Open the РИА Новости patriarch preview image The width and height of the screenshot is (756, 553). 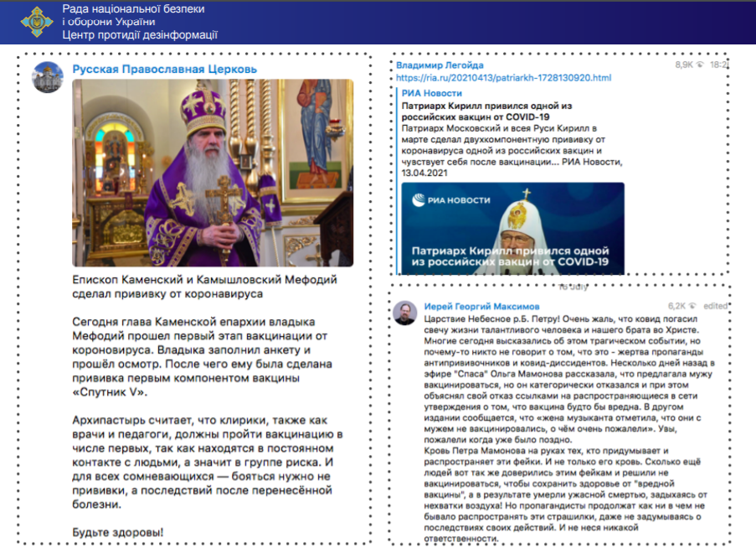tap(512, 229)
